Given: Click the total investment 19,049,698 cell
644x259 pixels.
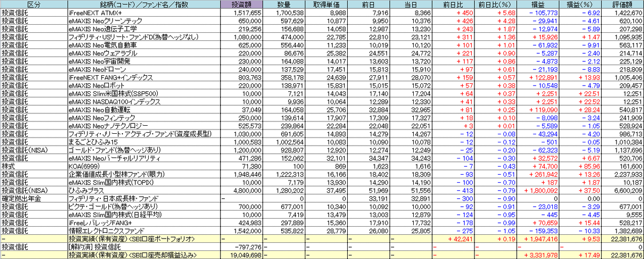Looking at the screenshot, I should (x=241, y=255).
